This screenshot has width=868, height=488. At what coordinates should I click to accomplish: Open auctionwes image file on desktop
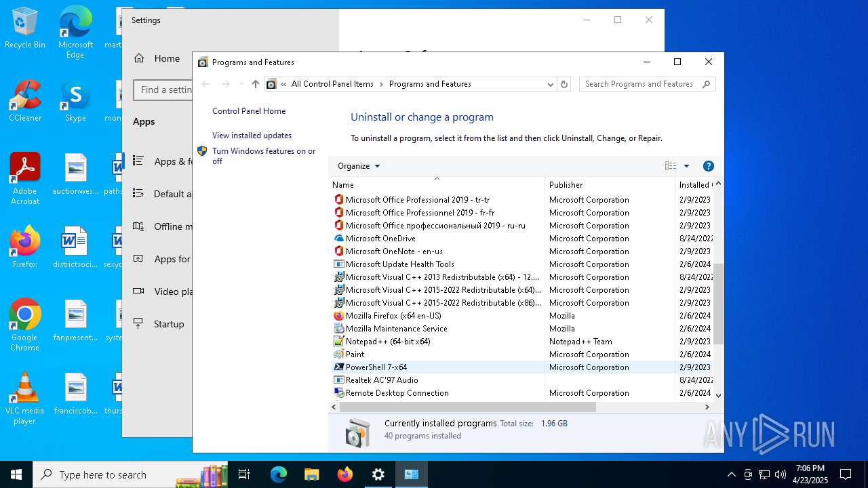(x=75, y=174)
